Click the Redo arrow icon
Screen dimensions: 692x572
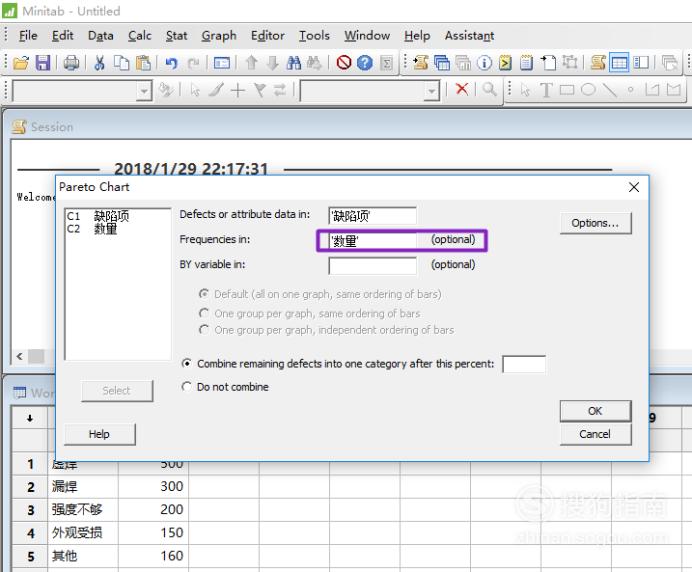click(x=193, y=63)
